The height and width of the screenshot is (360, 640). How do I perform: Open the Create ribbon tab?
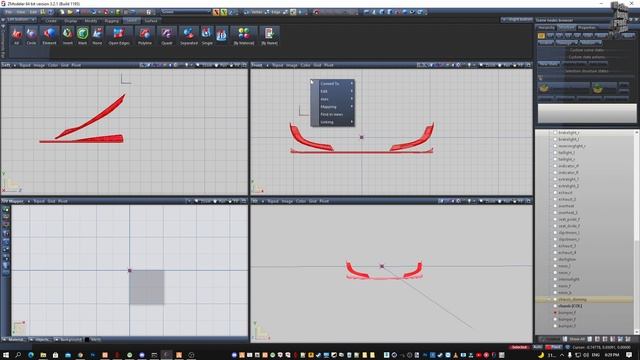(x=51, y=20)
